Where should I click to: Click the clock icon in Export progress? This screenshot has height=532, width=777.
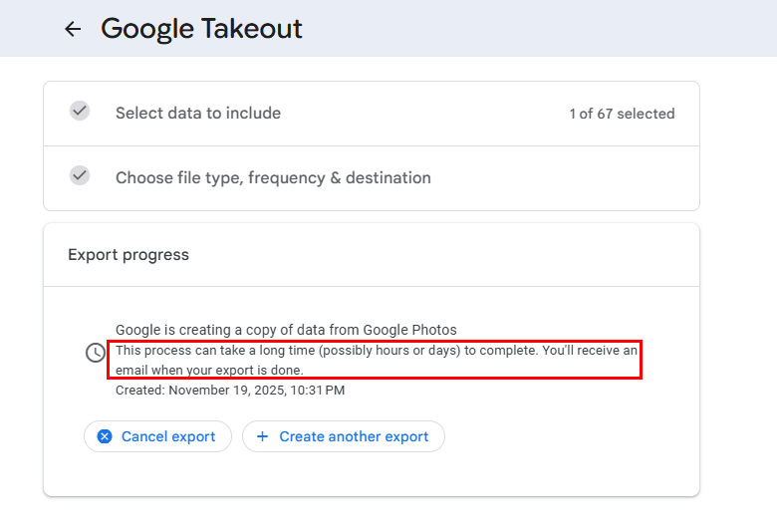(96, 353)
